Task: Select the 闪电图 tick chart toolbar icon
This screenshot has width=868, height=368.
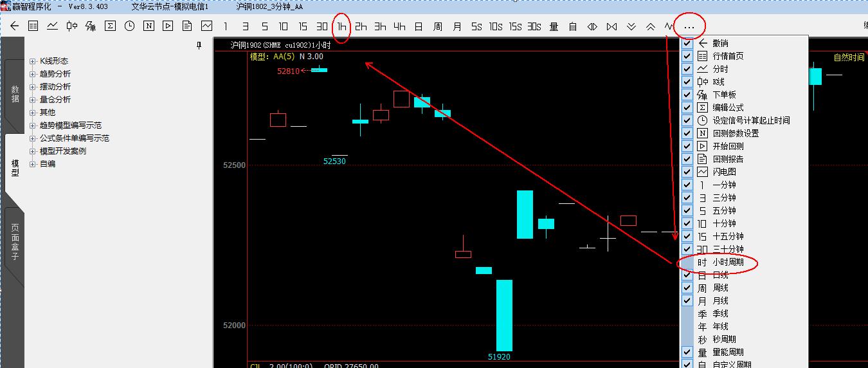Action: tap(206, 26)
